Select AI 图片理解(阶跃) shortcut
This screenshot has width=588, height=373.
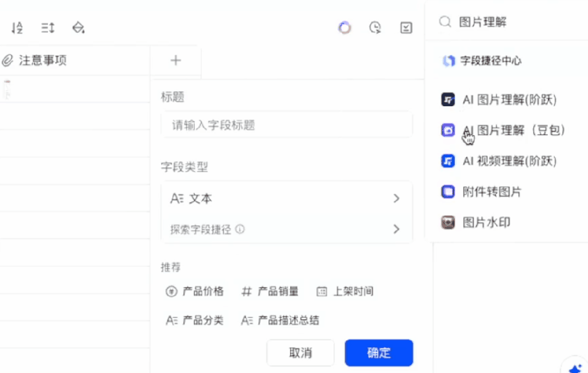499,100
